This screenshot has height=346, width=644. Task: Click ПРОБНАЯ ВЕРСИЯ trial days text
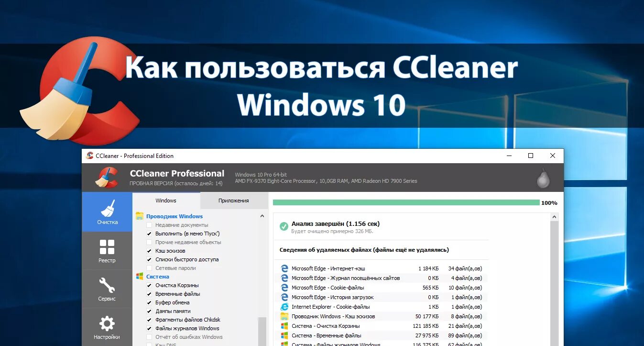(176, 183)
